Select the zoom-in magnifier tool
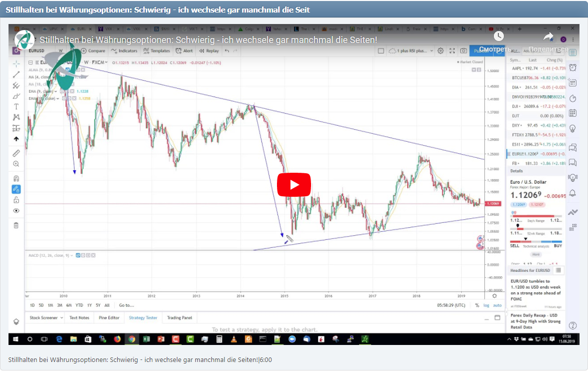Screen dimensions: 588x371 point(16,164)
